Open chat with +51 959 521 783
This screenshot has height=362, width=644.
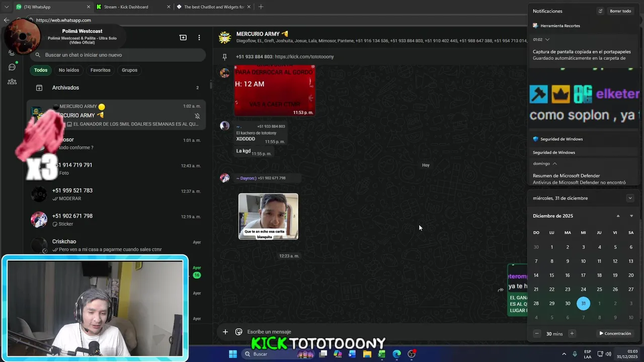pyautogui.click(x=116, y=194)
